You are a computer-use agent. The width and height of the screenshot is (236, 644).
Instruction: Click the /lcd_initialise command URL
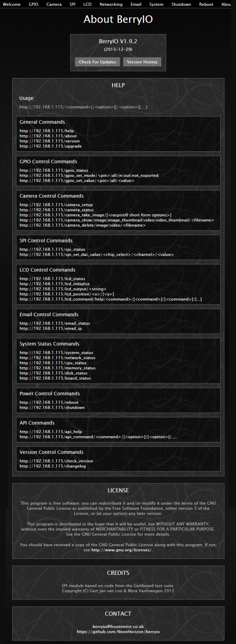point(55,284)
